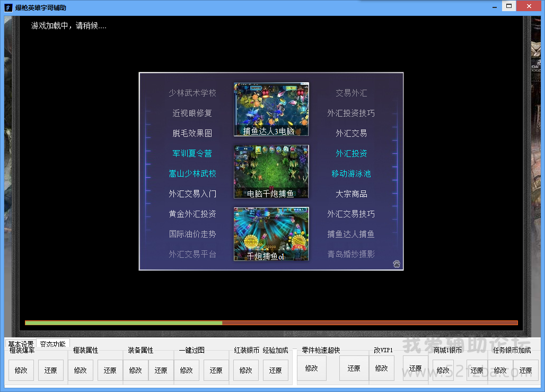
Task: Open the 外汇交易入门 ad link
Action: tap(192, 194)
